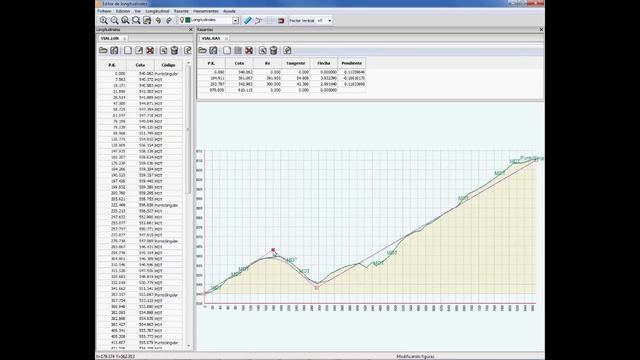The width and height of the screenshot is (640, 360).
Task: Close the Rasantes panel
Action: click(x=541, y=30)
